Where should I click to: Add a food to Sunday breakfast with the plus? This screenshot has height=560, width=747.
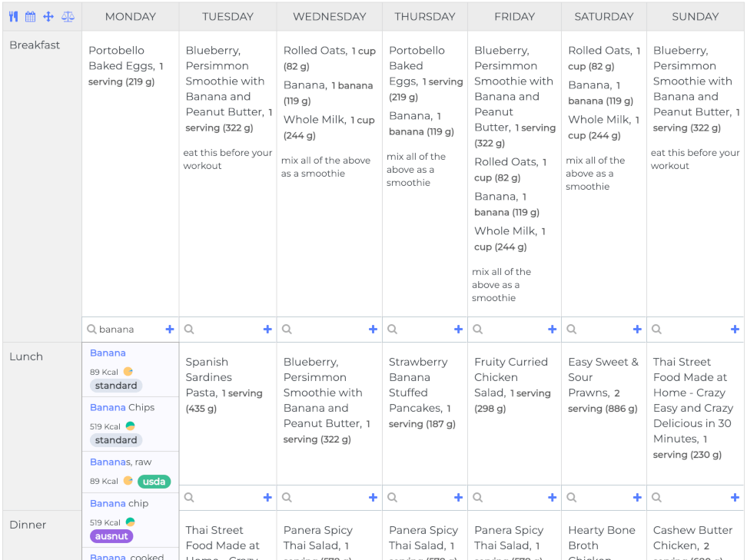tap(733, 329)
